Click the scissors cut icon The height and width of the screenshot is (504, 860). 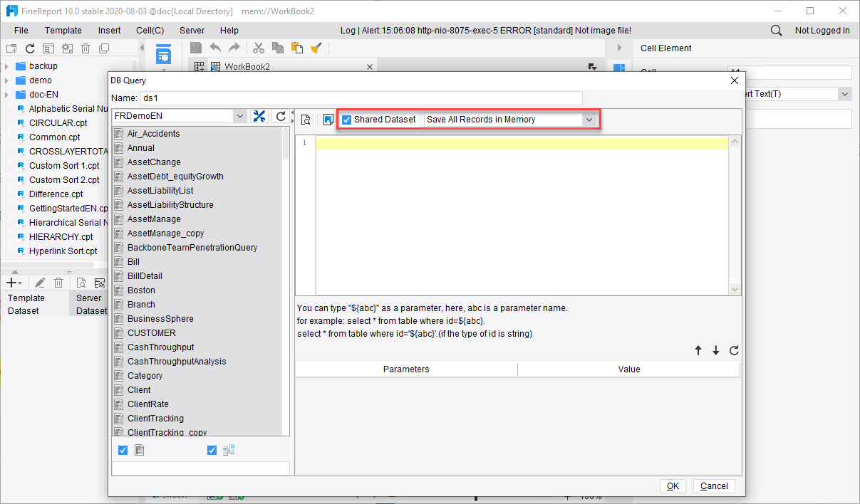point(259,48)
